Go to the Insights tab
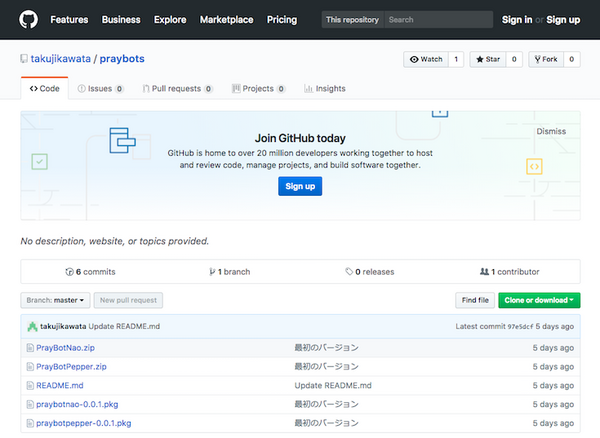The width and height of the screenshot is (600, 438). pos(324,88)
